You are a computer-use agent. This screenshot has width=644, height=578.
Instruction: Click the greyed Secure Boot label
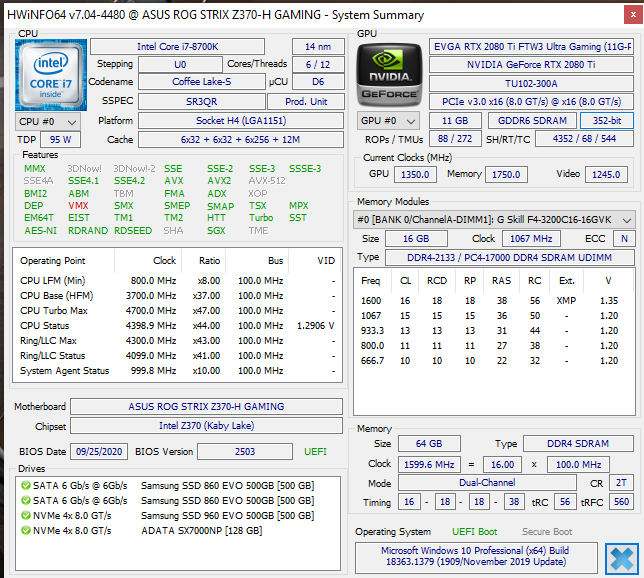point(547,532)
